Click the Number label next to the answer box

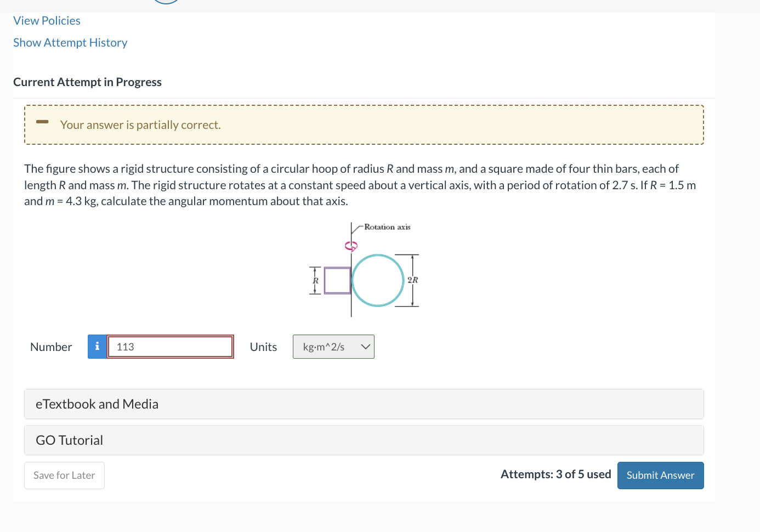pos(50,347)
